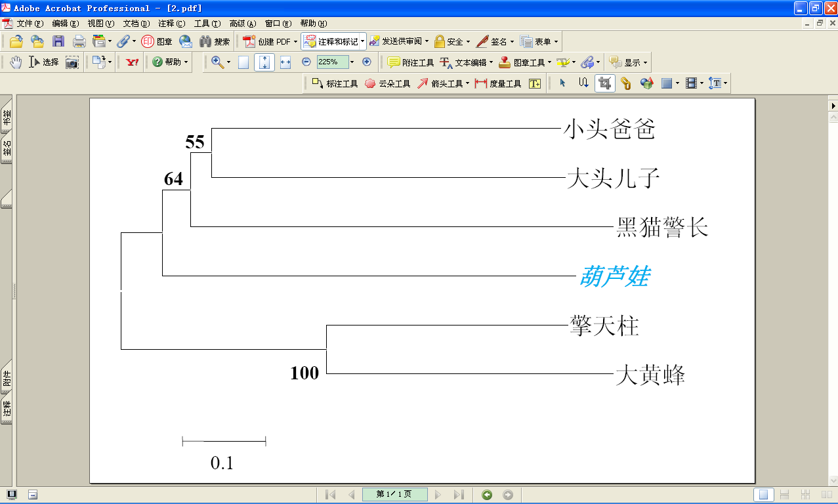Toggle Fit Width view mode
Viewport: 838px width, 504px height.
coord(285,62)
